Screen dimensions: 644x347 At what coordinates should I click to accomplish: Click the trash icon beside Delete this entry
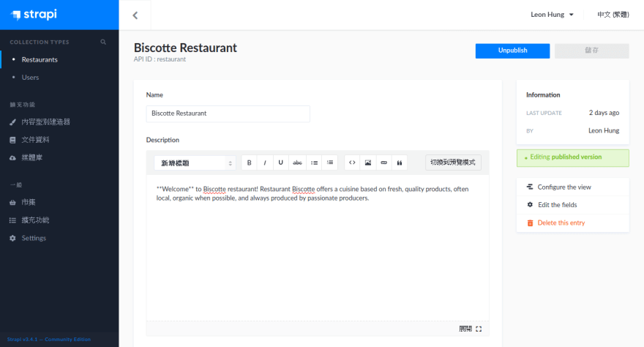[531, 223]
